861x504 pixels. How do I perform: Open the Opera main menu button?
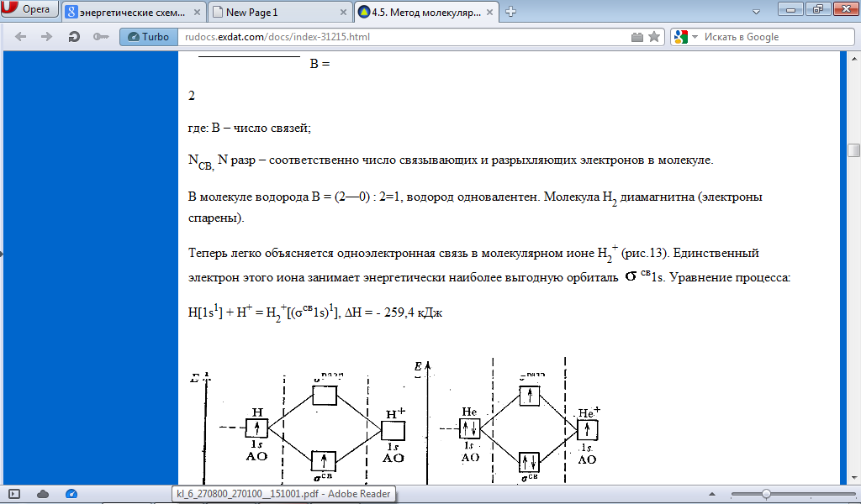point(29,8)
